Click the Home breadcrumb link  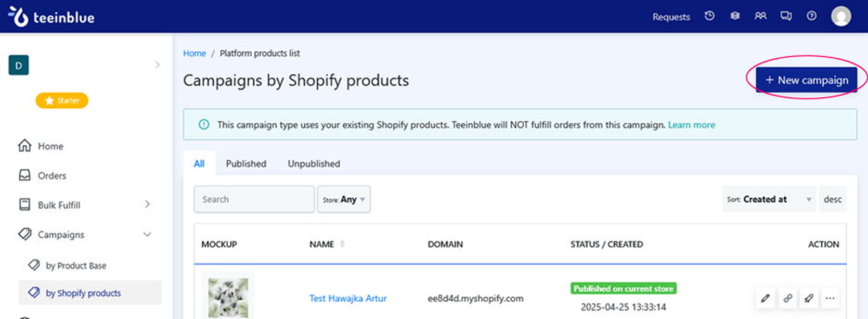coord(195,53)
